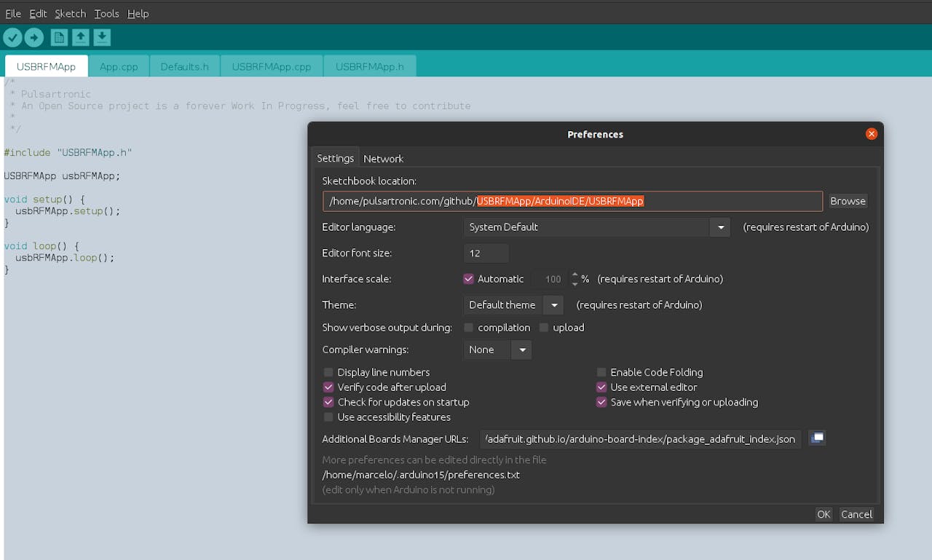Enable the Display line numbers checkbox
Screen dimensions: 932x560
tap(328, 372)
